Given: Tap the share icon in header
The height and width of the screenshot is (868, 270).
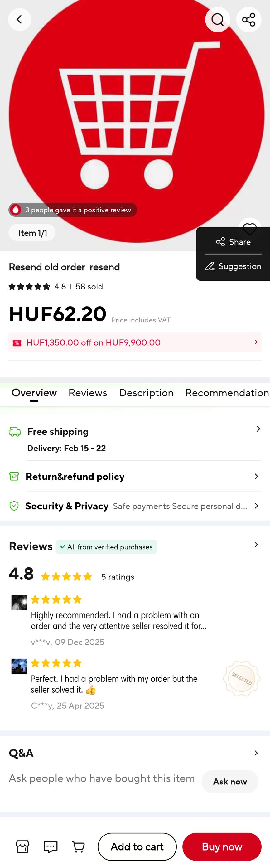Looking at the screenshot, I should click(x=248, y=20).
